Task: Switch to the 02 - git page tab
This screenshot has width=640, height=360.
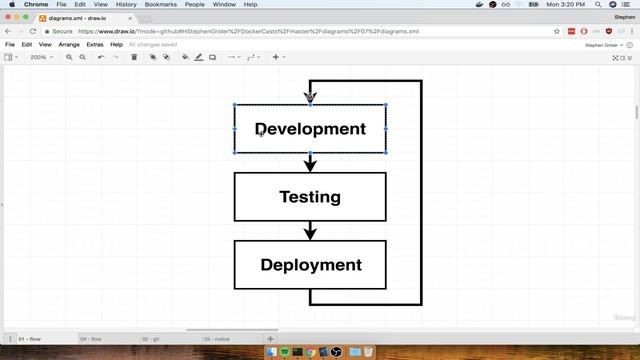Action: (x=150, y=339)
